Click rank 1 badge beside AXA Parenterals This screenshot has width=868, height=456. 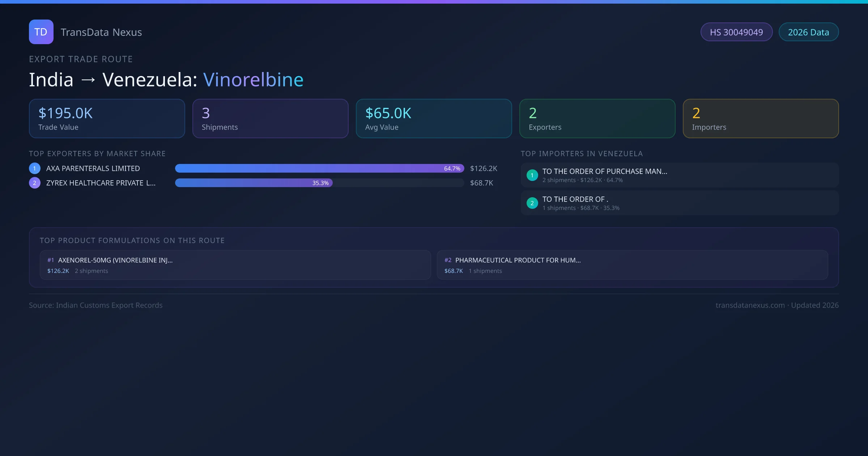point(35,168)
